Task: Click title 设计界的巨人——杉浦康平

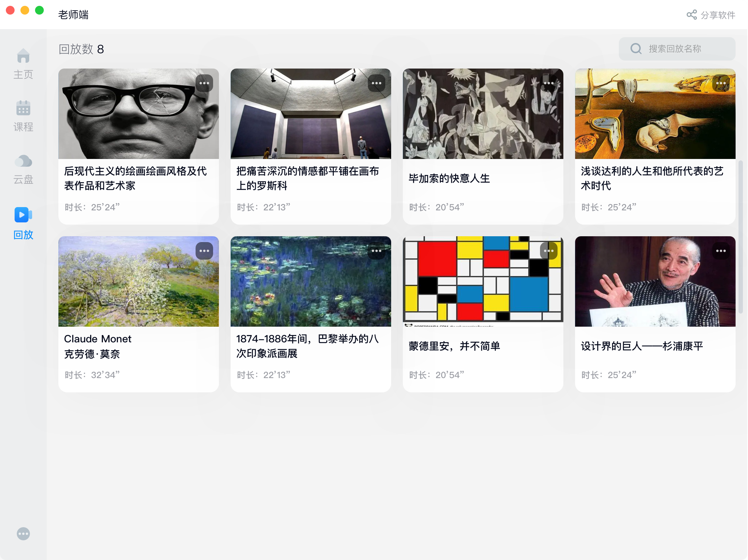Action: tap(642, 346)
